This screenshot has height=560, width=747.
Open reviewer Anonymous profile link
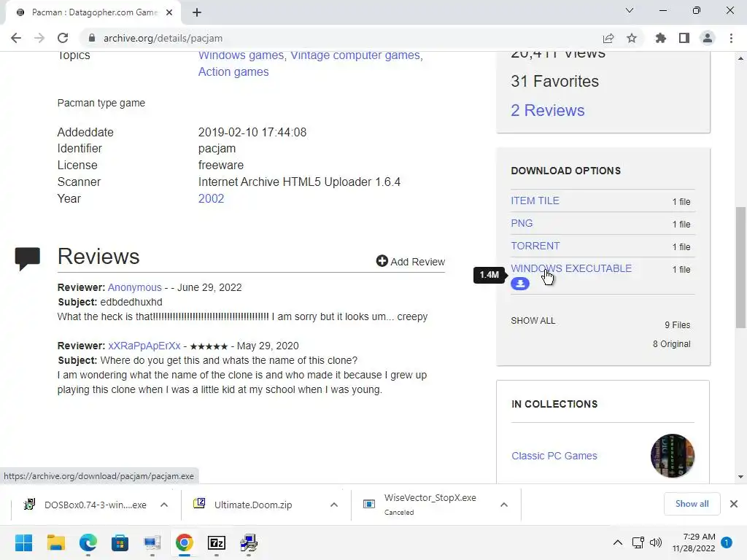tap(134, 287)
